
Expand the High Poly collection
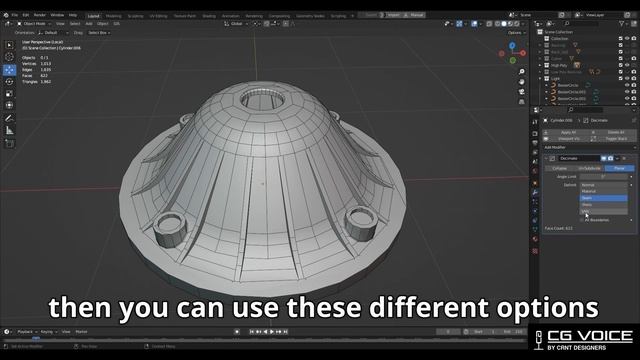click(x=540, y=65)
